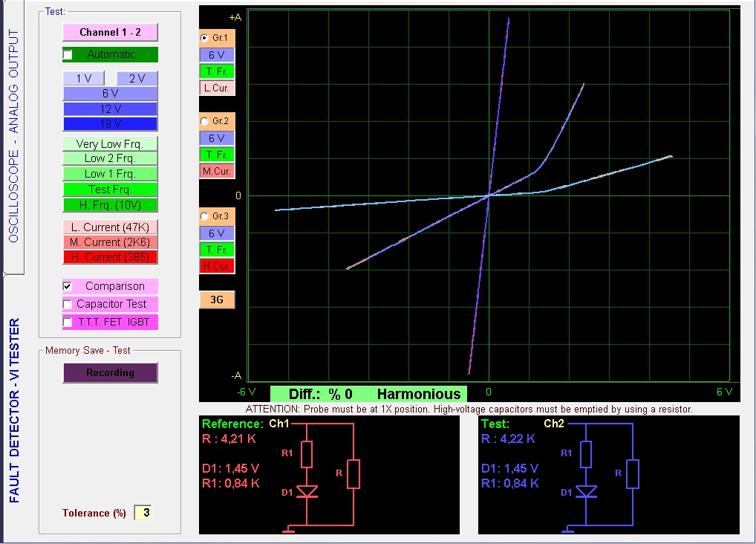
Task: Enable the Capacitor Test checkbox
Action: coord(68,304)
